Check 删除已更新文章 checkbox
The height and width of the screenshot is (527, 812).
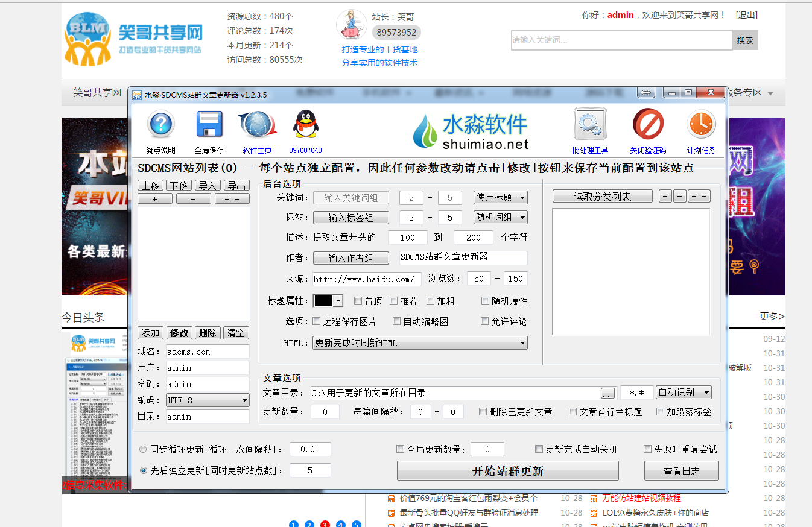click(483, 412)
